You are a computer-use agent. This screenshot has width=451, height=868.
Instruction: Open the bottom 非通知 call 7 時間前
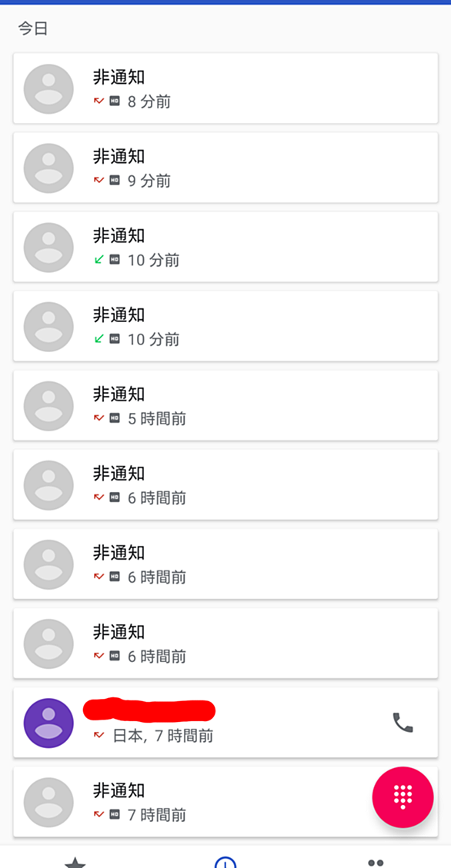(225, 802)
